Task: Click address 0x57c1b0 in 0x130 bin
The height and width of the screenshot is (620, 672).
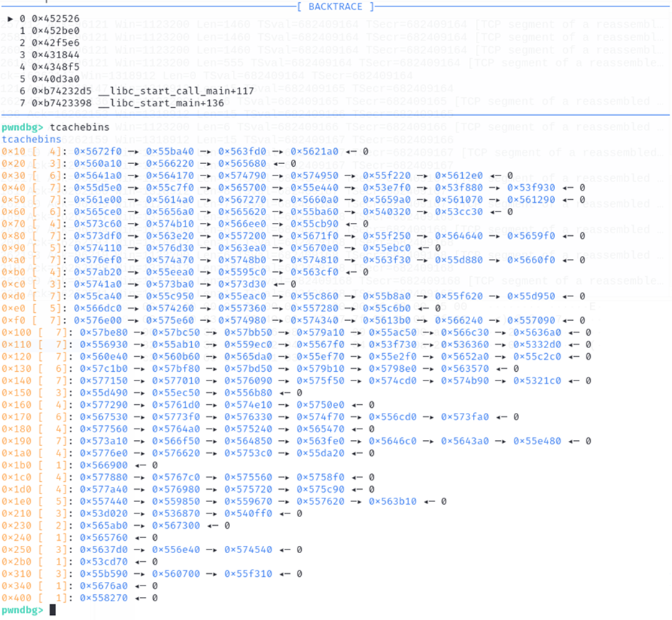Action: coord(103,368)
